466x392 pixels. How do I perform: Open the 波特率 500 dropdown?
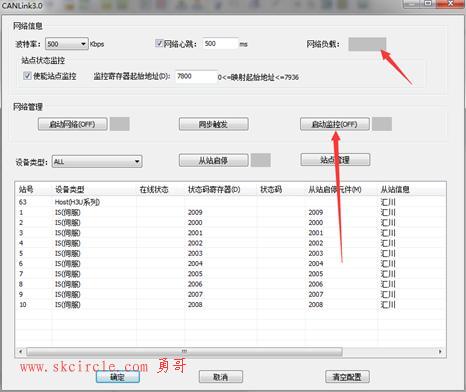pos(67,44)
